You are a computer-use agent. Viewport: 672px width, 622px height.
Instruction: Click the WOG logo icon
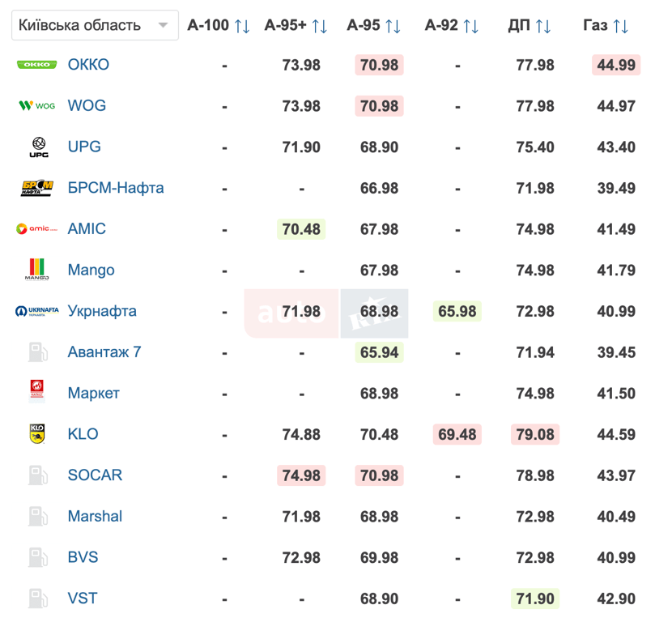[37, 105]
